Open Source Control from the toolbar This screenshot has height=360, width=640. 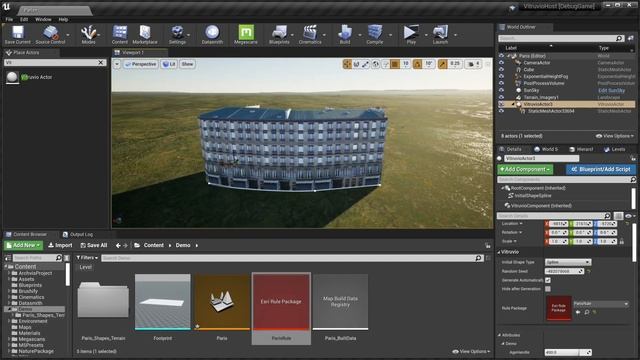pyautogui.click(x=50, y=34)
